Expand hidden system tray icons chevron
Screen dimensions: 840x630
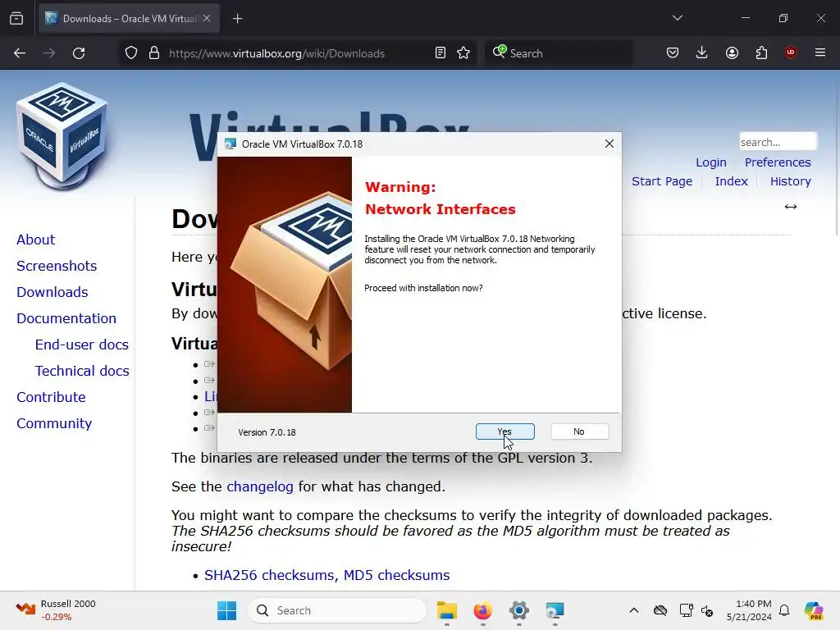tap(634, 610)
